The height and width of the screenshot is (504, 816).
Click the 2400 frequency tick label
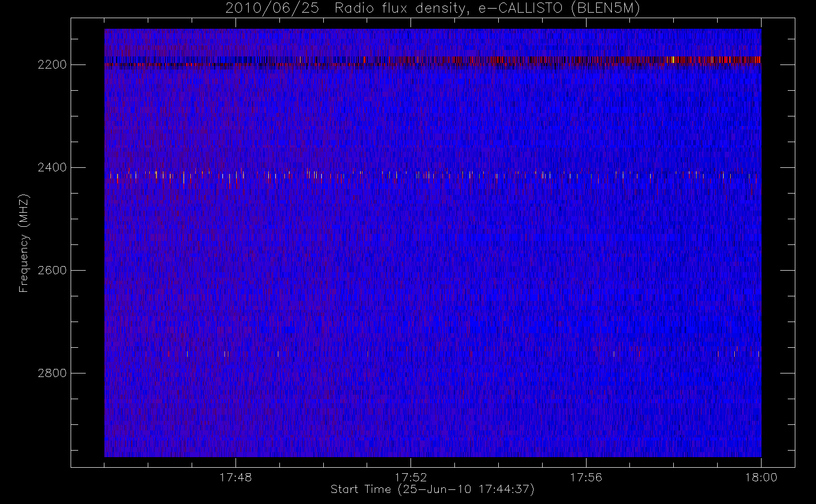point(52,167)
